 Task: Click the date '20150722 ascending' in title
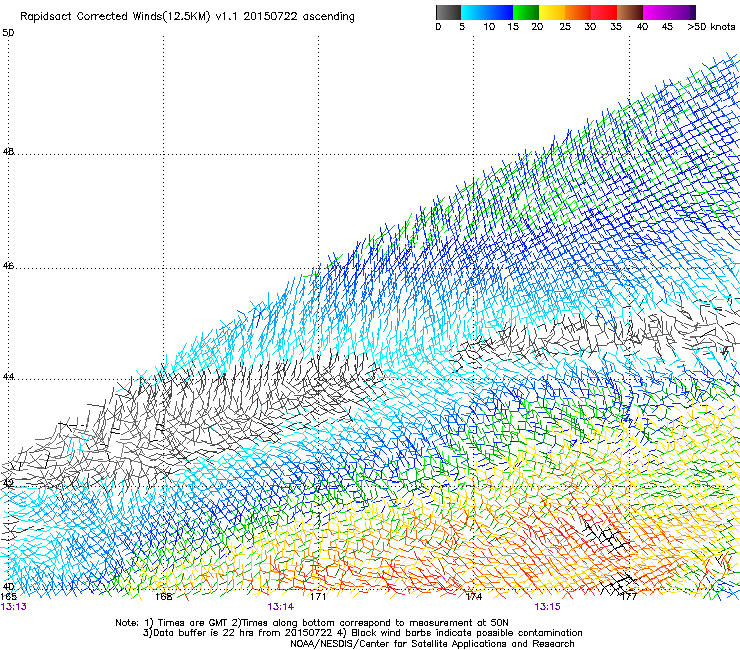tap(299, 17)
